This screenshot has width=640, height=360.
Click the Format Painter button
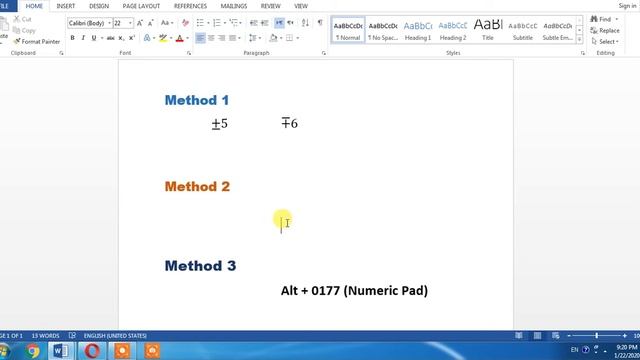pyautogui.click(x=36, y=42)
